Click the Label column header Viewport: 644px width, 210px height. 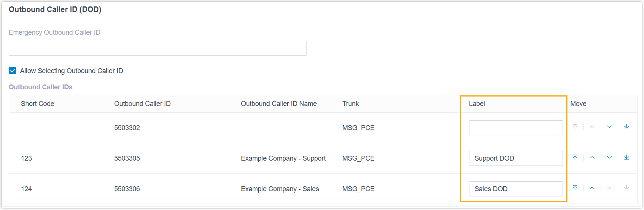click(x=477, y=104)
